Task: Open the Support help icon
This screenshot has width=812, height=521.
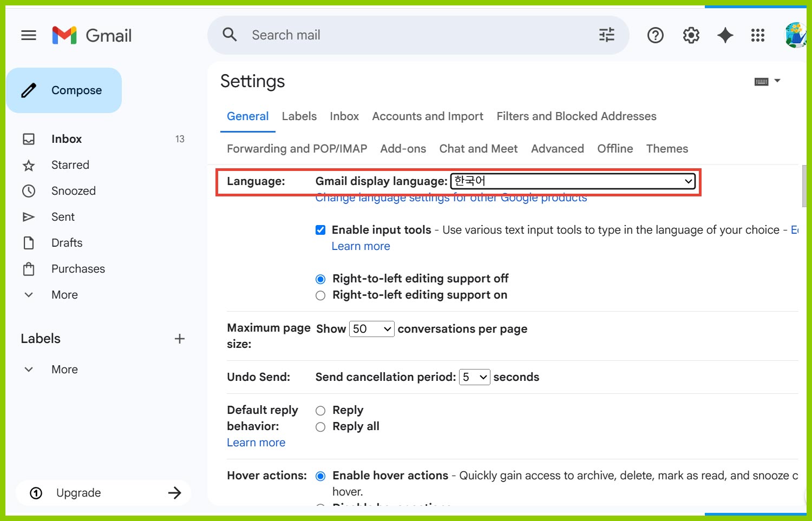Action: coord(656,35)
